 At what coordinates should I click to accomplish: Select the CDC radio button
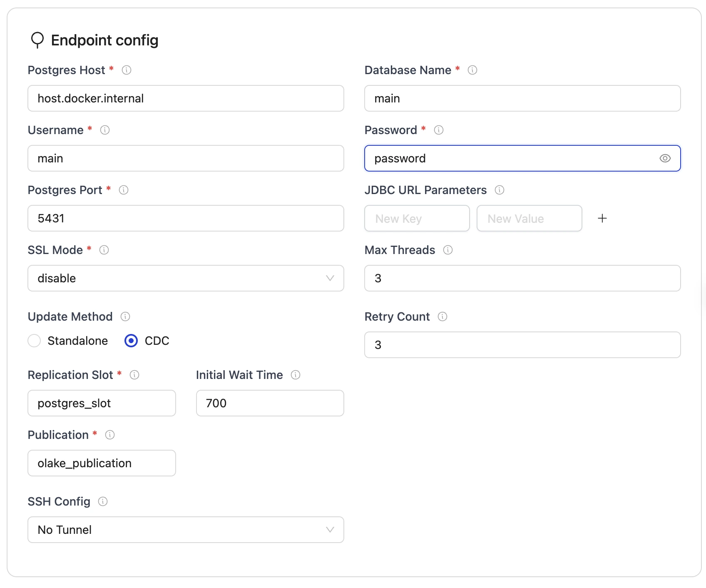coord(131,341)
